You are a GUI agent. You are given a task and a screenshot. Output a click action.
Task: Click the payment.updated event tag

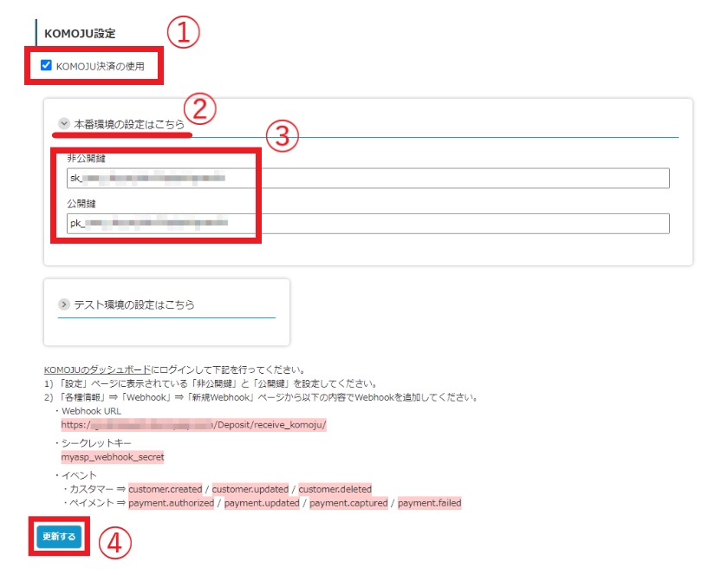pyautogui.click(x=262, y=503)
